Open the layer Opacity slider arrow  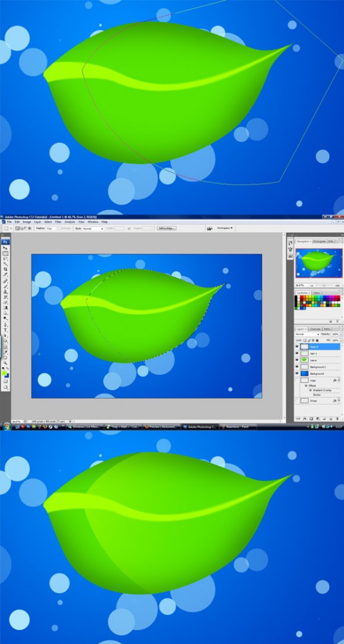click(341, 334)
